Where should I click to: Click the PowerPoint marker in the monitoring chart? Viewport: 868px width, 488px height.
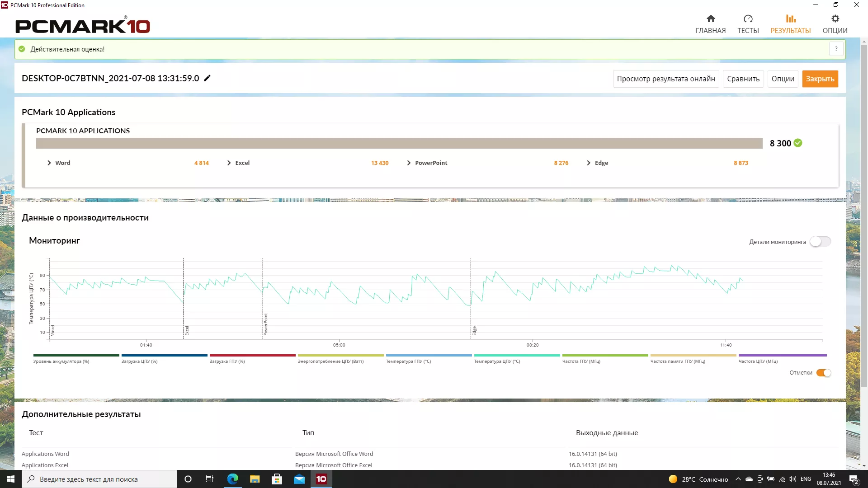pyautogui.click(x=266, y=324)
